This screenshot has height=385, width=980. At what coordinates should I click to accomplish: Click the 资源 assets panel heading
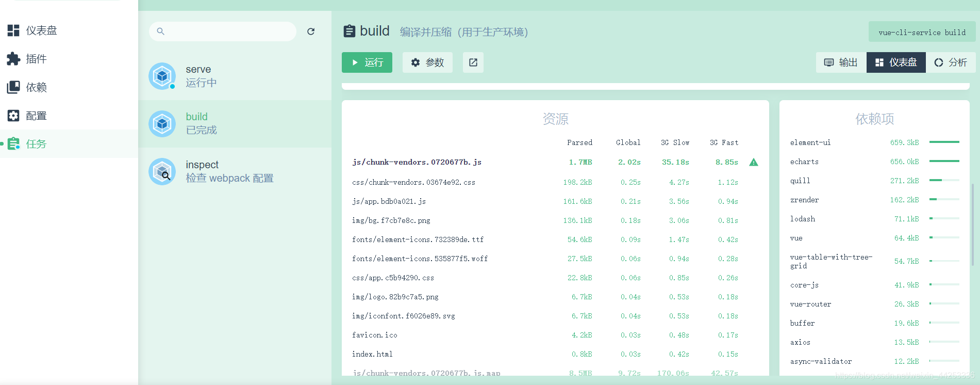[x=555, y=119]
